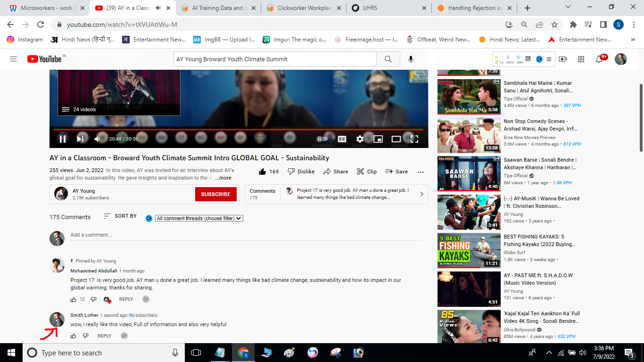Open the Windows Start menu
This screenshot has width=644, height=362.
coord(11,353)
